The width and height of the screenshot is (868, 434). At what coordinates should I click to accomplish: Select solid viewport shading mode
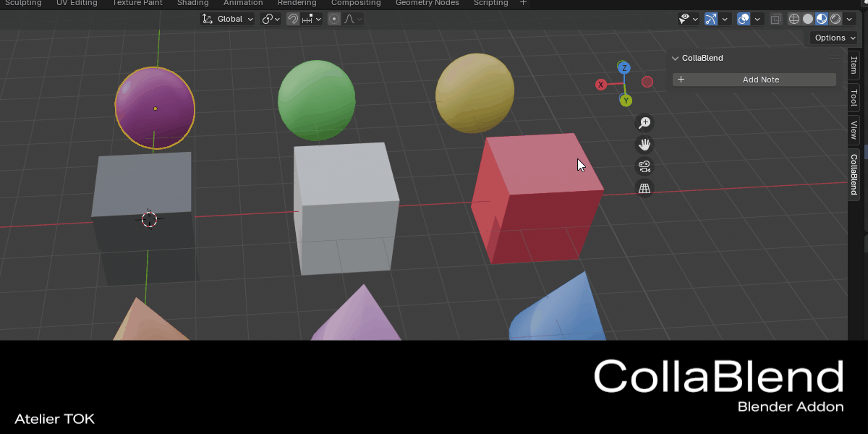pyautogui.click(x=808, y=19)
